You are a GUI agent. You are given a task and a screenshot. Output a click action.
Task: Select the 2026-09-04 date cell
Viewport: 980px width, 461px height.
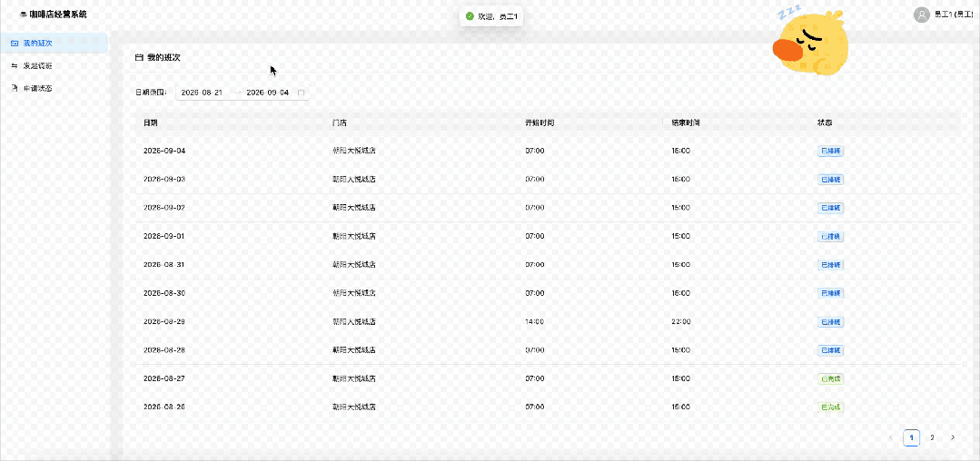(x=164, y=151)
